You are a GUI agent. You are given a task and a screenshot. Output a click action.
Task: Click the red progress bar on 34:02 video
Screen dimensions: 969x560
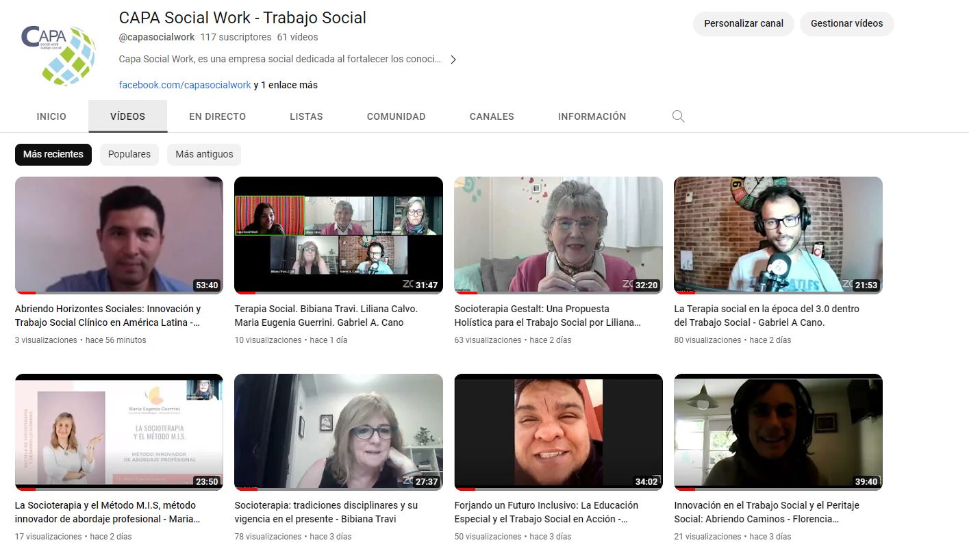click(465, 489)
